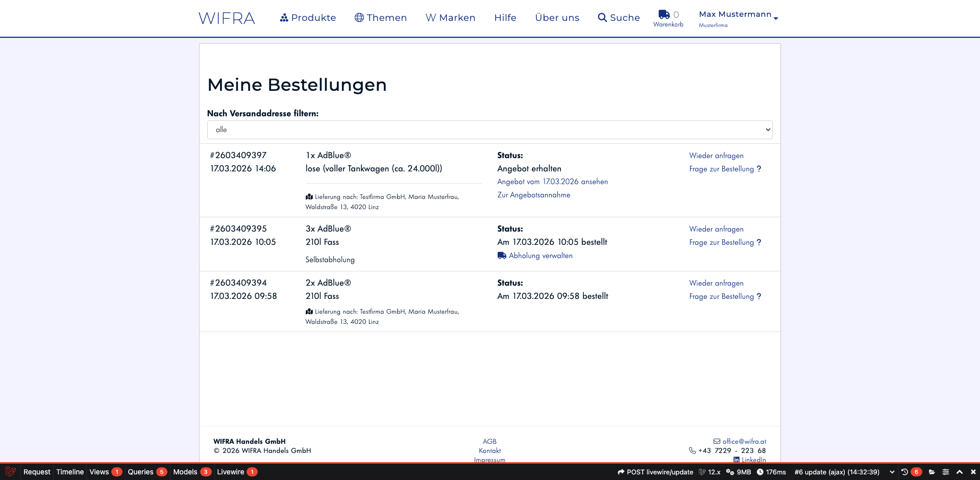This screenshot has height=480, width=980.
Task: Open the LinkedIn icon in the footer
Action: (x=737, y=460)
